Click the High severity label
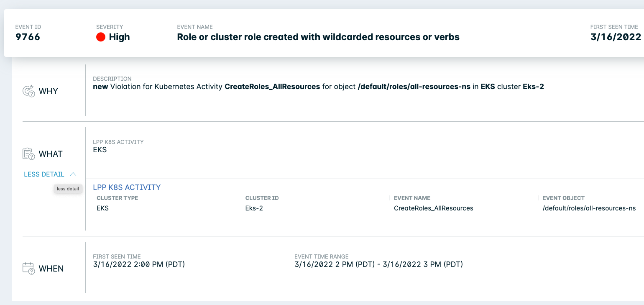 point(119,37)
